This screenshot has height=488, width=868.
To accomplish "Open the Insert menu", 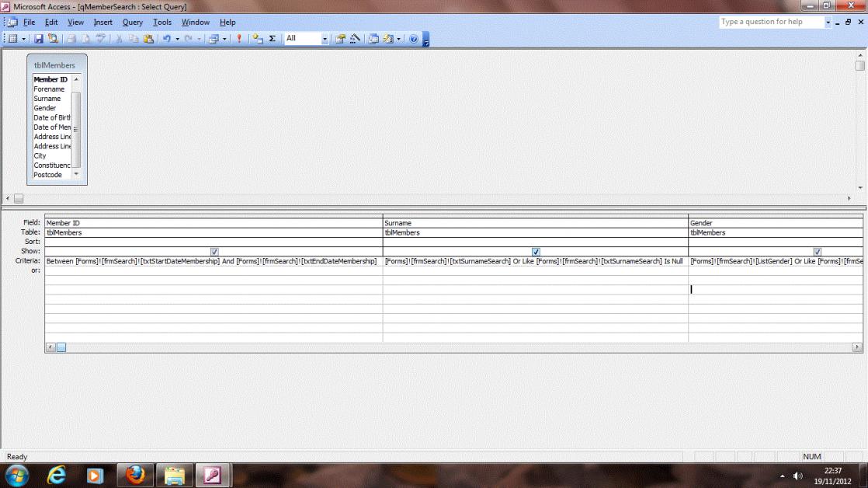I will [x=102, y=23].
